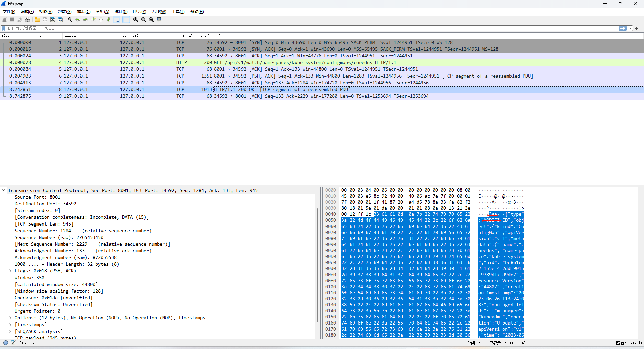
Task: Zoom out packet text
Action: pos(143,20)
